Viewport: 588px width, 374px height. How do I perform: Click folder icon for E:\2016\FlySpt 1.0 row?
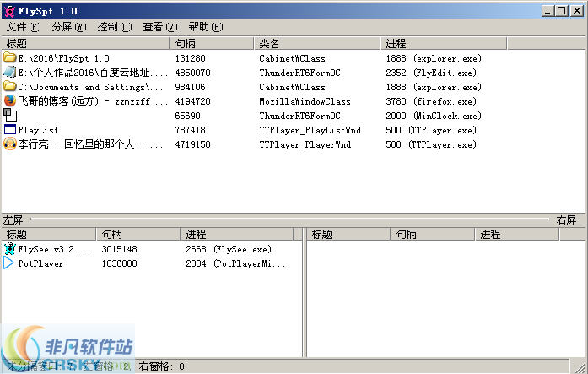pos(10,57)
